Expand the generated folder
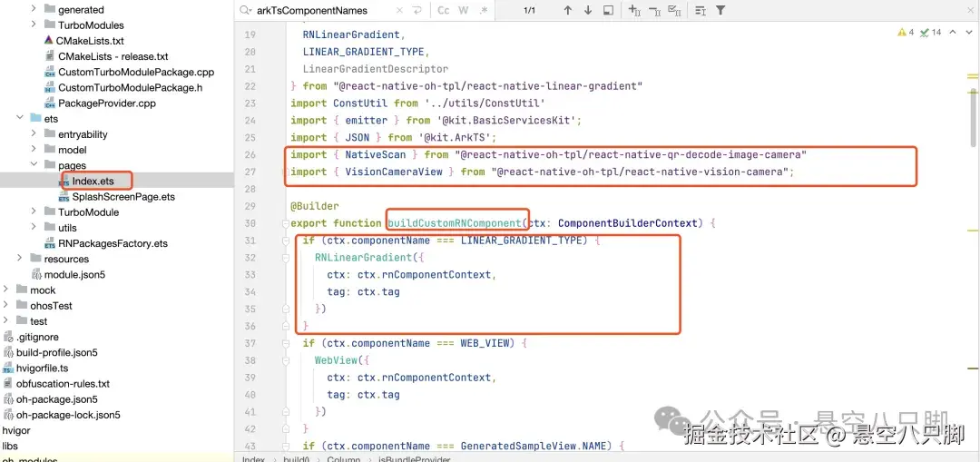980x462 pixels. 34,9
